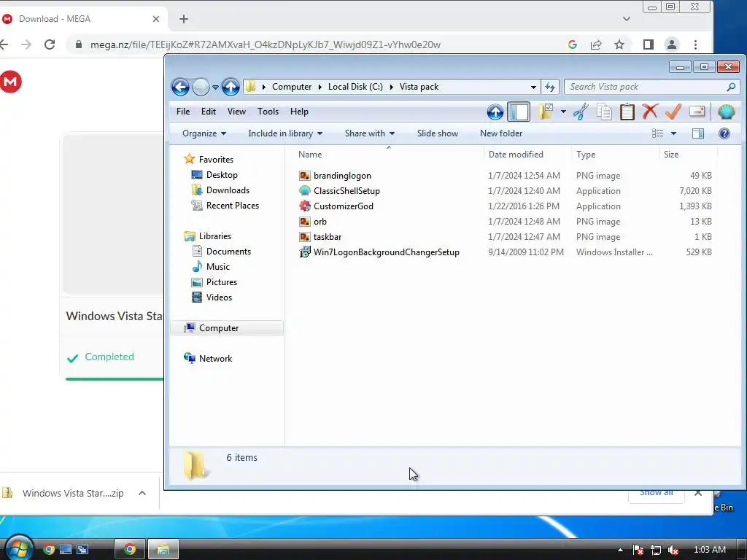Open Classic Shell settings shell icon
The image size is (747, 560).
tap(726, 112)
